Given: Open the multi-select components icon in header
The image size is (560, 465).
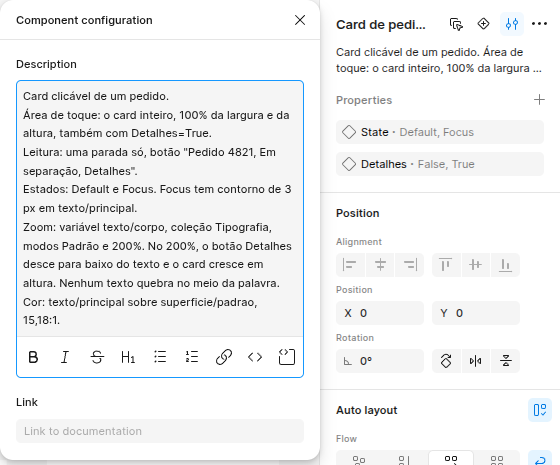Looking at the screenshot, I should [x=456, y=24].
